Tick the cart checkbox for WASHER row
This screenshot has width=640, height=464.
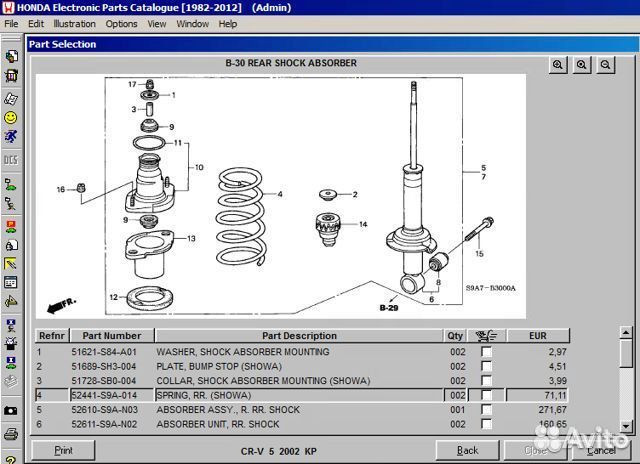487,353
